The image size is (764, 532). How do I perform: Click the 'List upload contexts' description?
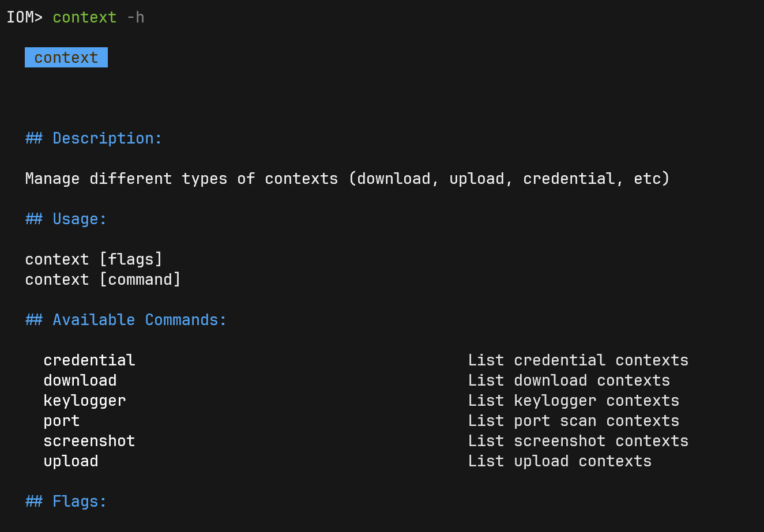point(559,461)
